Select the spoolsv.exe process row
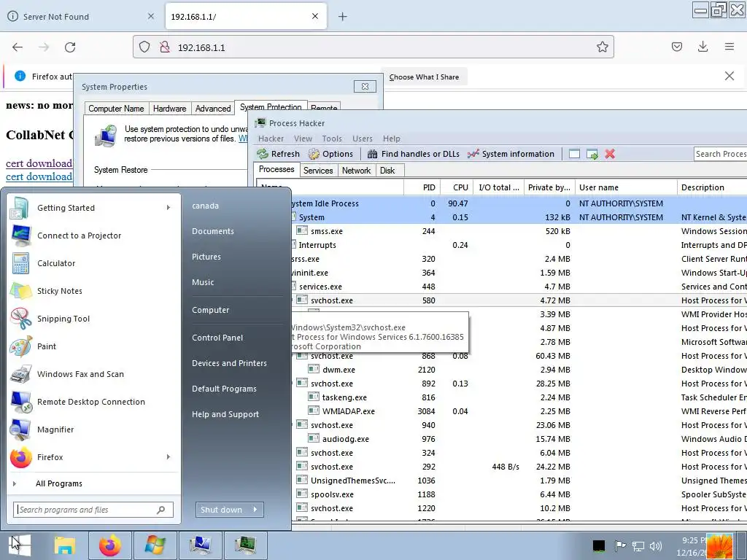747x560 pixels. coord(519,494)
